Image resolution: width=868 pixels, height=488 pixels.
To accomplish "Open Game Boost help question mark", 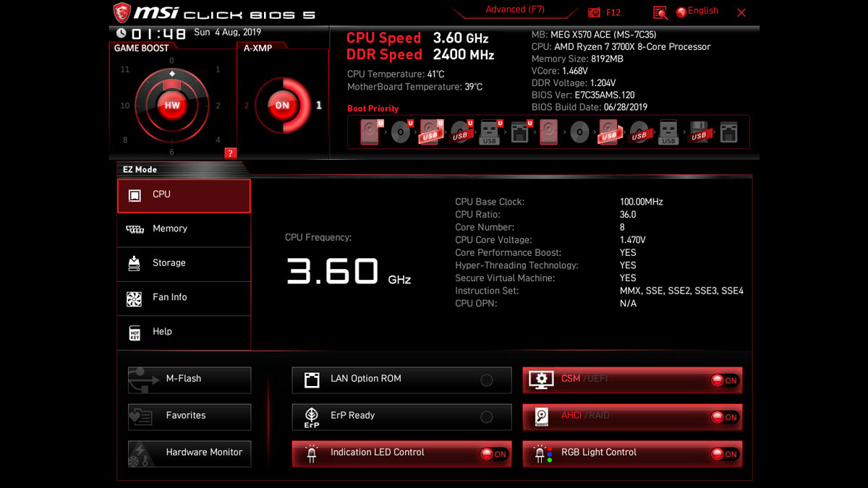I will (230, 153).
